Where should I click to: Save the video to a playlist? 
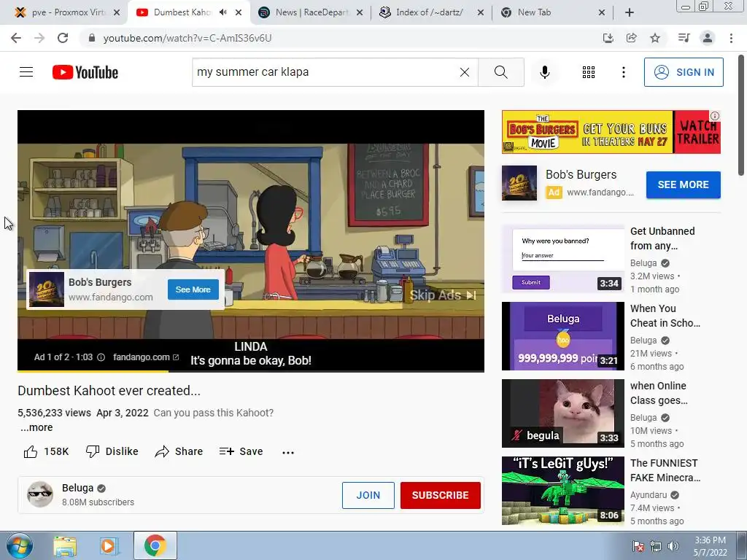pyautogui.click(x=241, y=451)
